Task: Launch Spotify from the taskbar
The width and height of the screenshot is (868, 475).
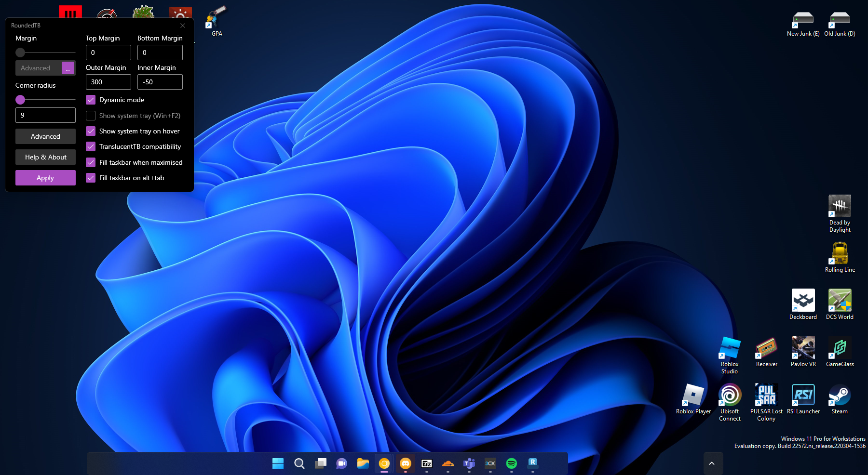Action: (x=512, y=463)
